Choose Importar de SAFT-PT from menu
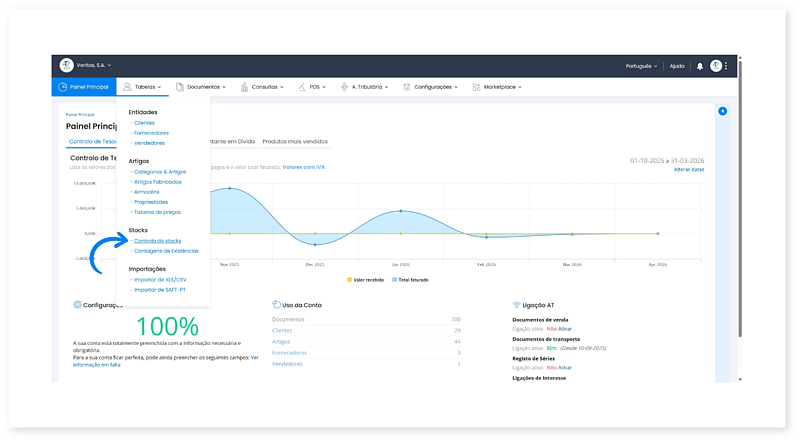Screen dimensions: 800x442 click(159, 289)
